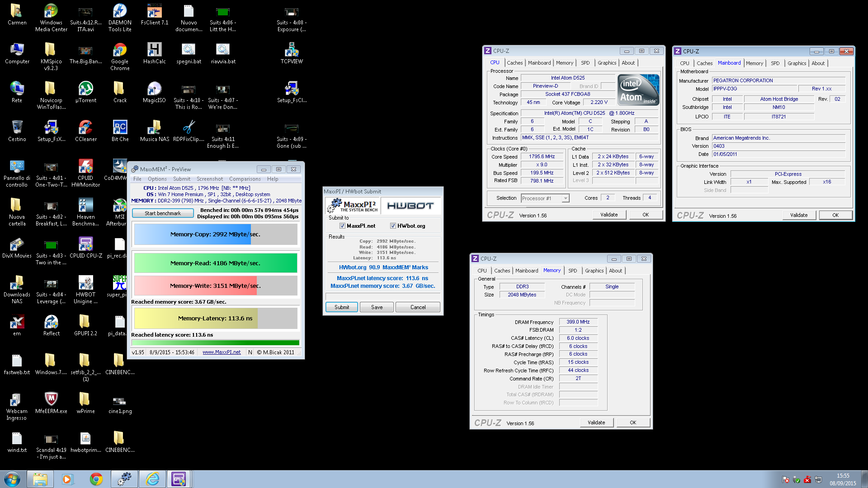
Task: Click the Intel Atom inside logo
Action: 638,90
